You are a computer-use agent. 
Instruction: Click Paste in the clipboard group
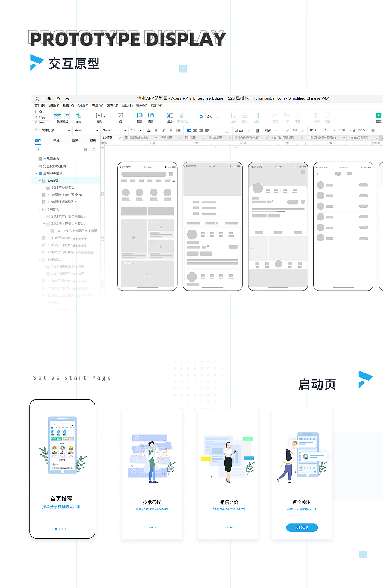pyautogui.click(x=40, y=123)
